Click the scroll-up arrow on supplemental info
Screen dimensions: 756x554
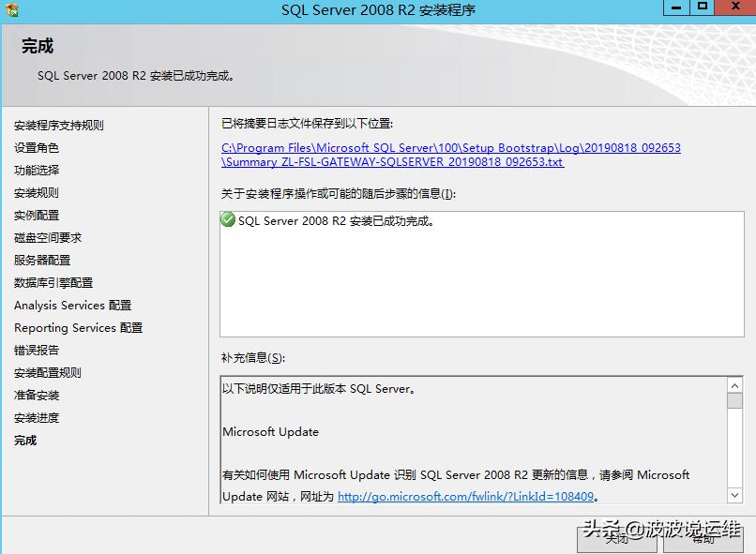click(x=733, y=383)
